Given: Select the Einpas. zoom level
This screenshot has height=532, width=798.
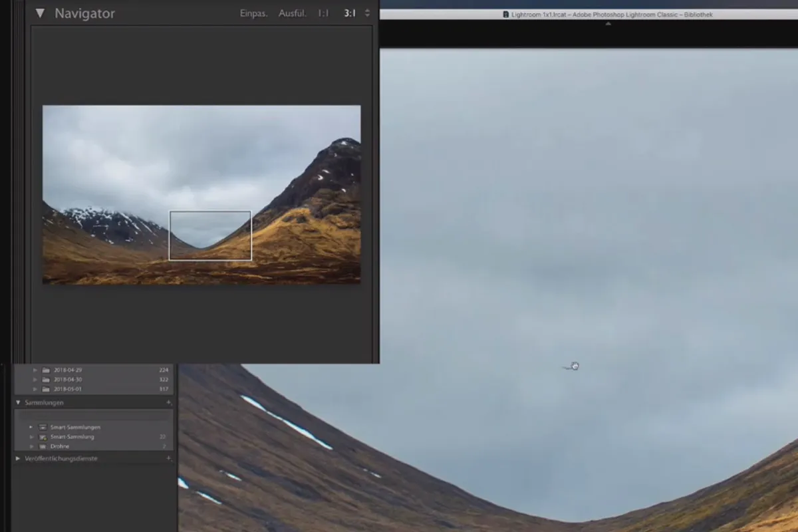Looking at the screenshot, I should pyautogui.click(x=254, y=13).
